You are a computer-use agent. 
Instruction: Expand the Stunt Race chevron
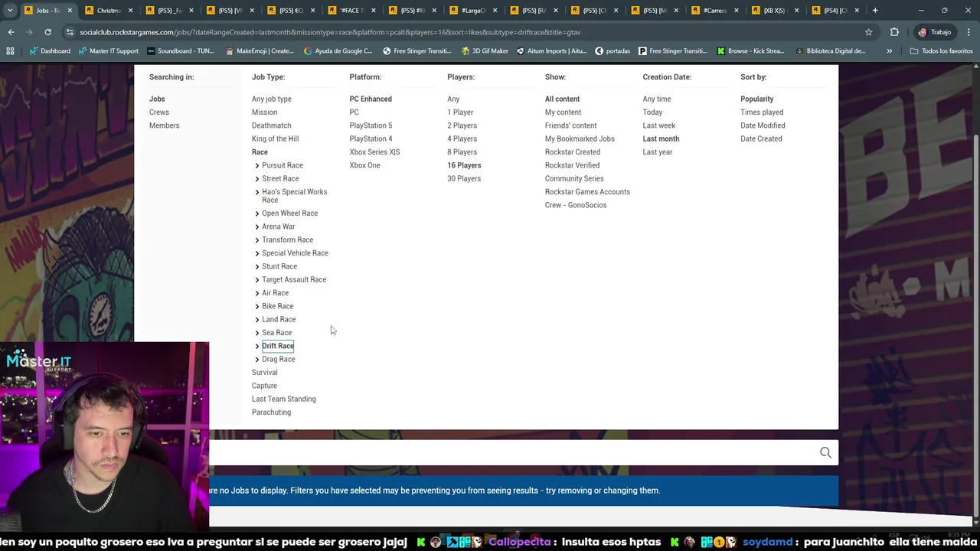coord(257,266)
